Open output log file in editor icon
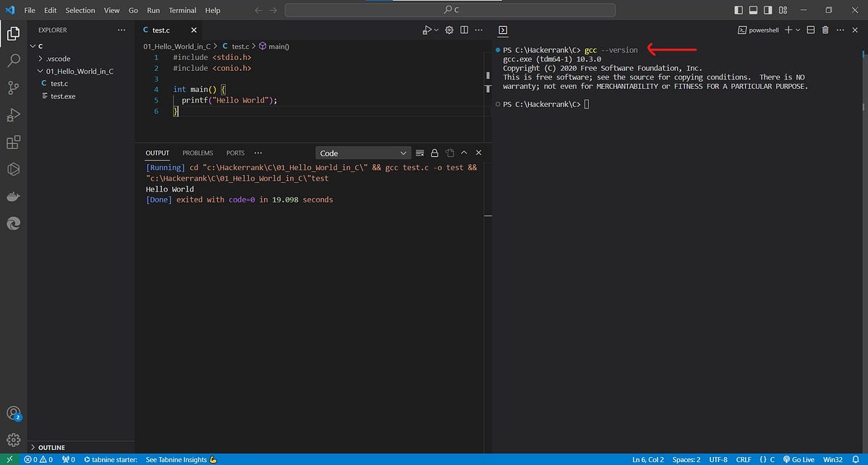 [449, 153]
